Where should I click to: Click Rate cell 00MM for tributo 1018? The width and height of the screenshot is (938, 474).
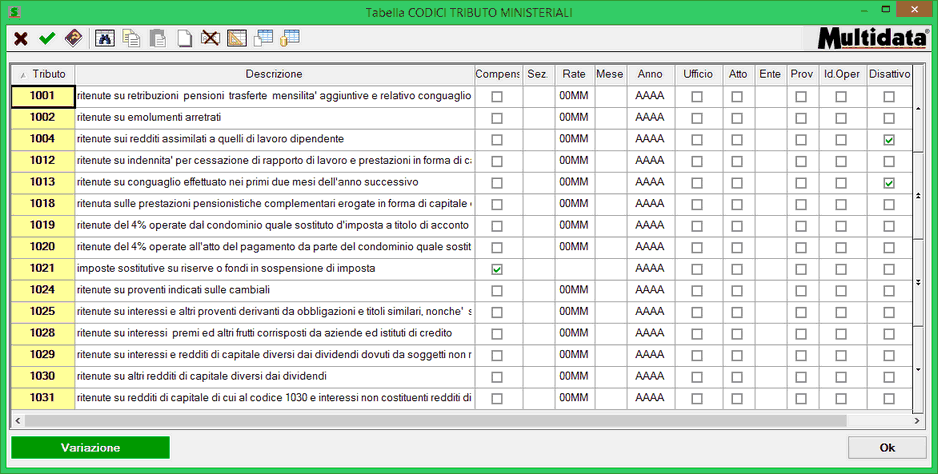pyautogui.click(x=574, y=203)
